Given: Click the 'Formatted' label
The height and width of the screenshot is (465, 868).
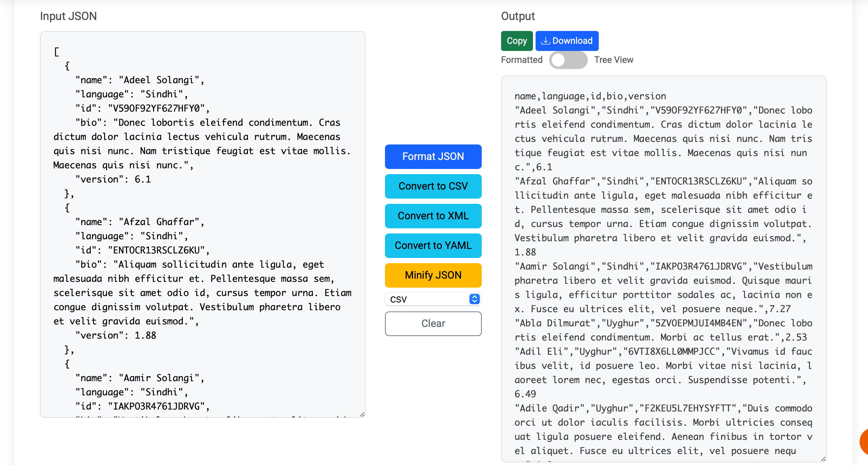Looking at the screenshot, I should pos(522,60).
